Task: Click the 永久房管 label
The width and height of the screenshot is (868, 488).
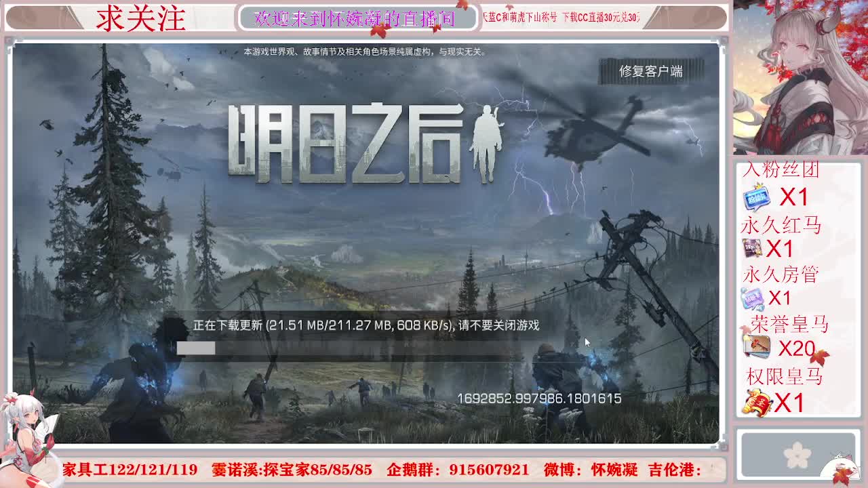Action: tap(781, 274)
